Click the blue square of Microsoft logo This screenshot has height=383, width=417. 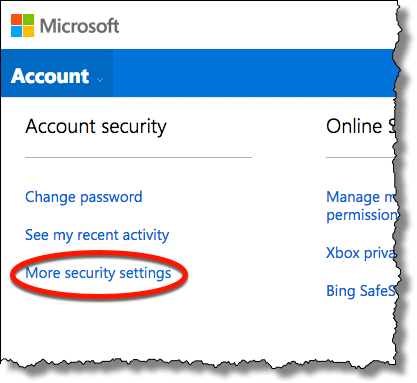pyautogui.click(x=16, y=31)
